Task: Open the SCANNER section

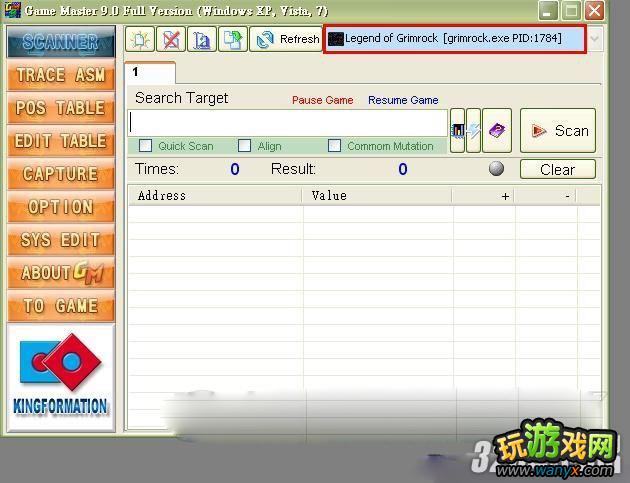Action: click(61, 41)
